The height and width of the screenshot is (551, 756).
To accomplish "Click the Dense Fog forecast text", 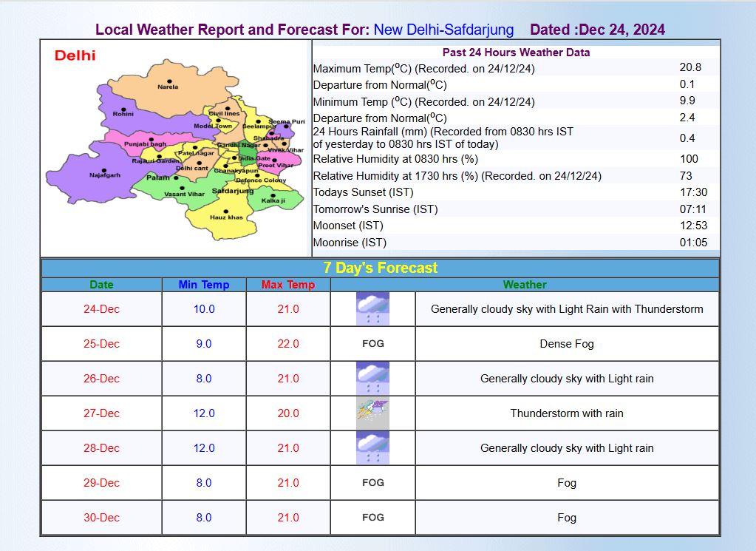I will pyautogui.click(x=567, y=343).
